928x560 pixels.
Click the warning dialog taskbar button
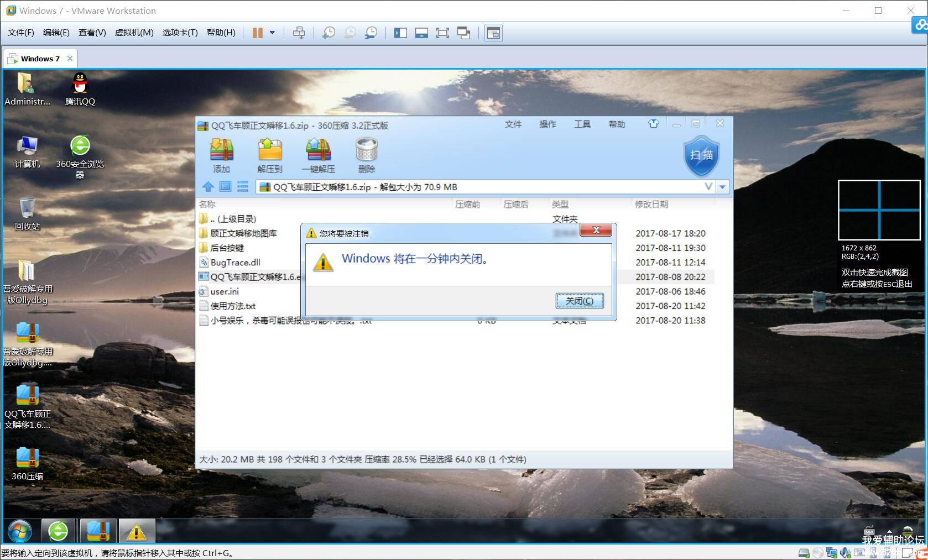point(137,531)
